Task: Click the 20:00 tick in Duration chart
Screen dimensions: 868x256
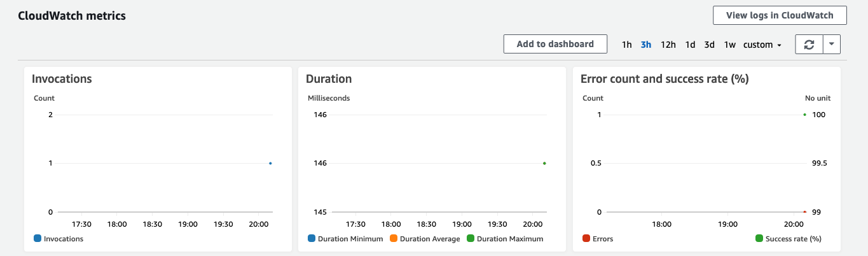Action: point(532,224)
